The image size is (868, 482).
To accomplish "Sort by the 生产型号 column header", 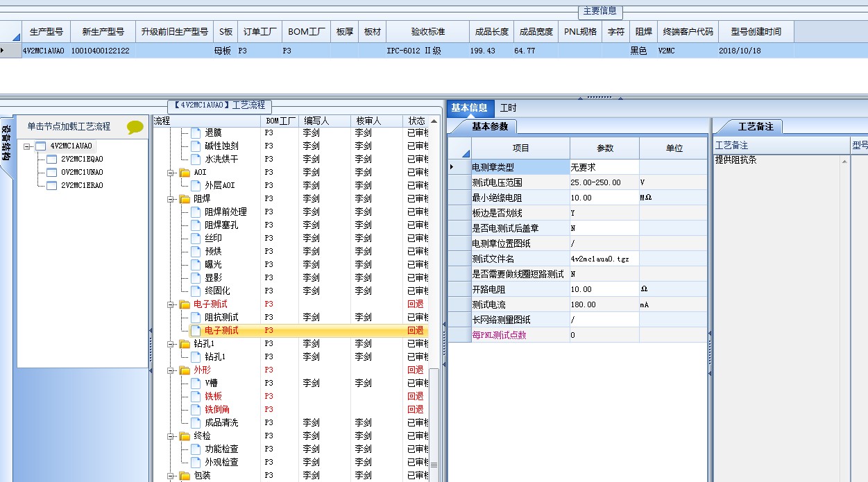I will coord(46,32).
